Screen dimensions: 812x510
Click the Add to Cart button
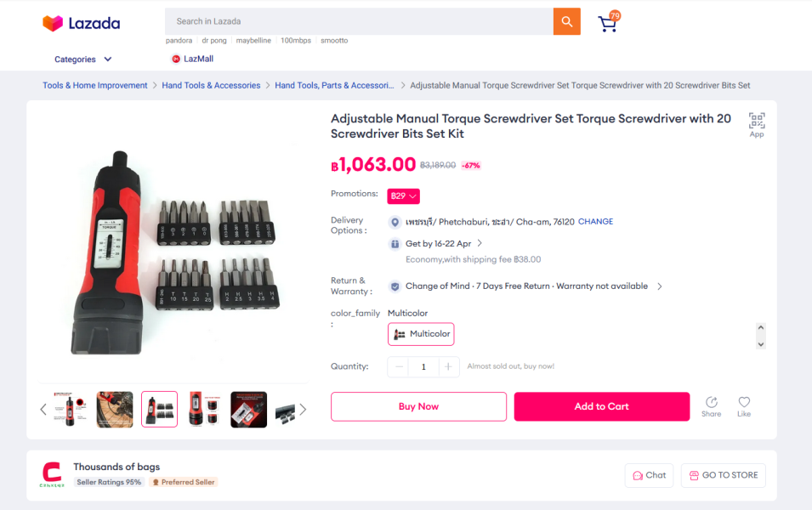(x=602, y=406)
